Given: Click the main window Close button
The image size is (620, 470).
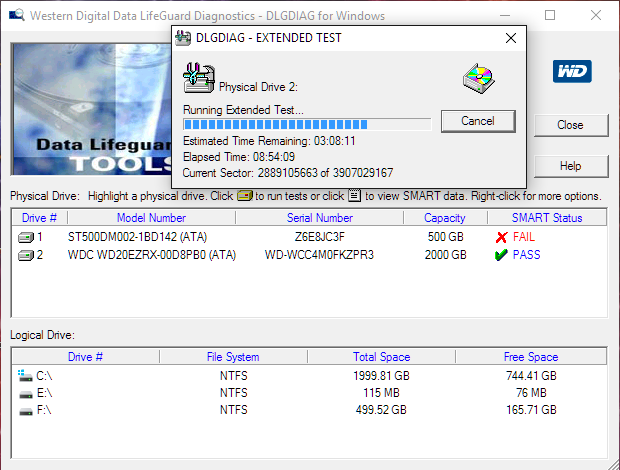Looking at the screenshot, I should point(570,125).
